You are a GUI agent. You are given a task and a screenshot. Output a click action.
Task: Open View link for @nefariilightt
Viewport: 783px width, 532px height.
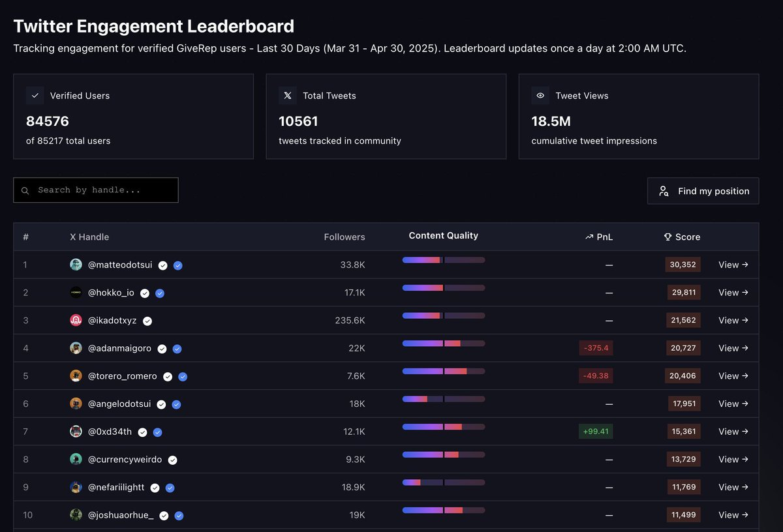pos(733,487)
